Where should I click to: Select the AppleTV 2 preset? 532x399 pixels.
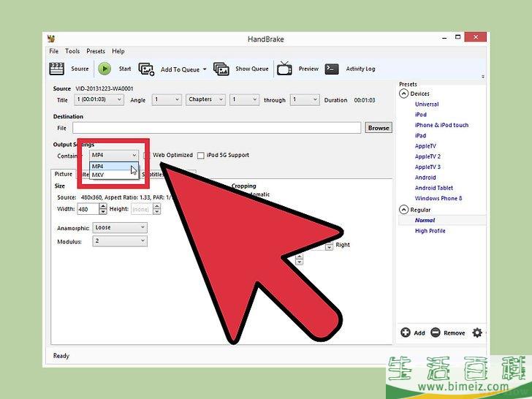[x=427, y=156]
